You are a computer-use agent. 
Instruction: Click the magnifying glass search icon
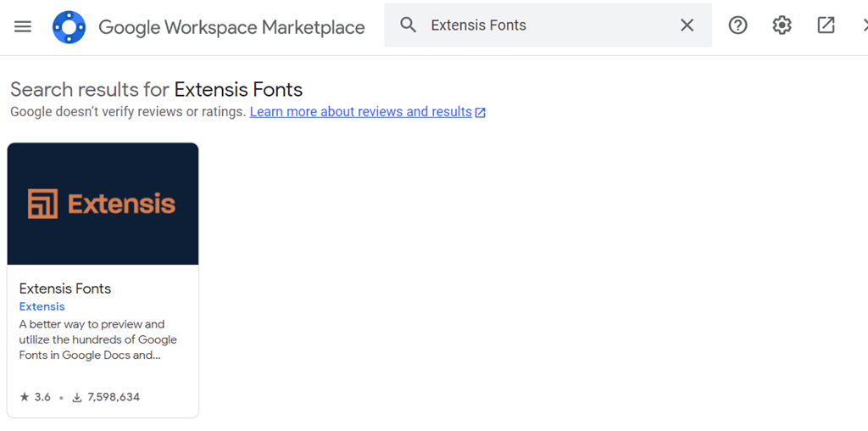pyautogui.click(x=408, y=25)
